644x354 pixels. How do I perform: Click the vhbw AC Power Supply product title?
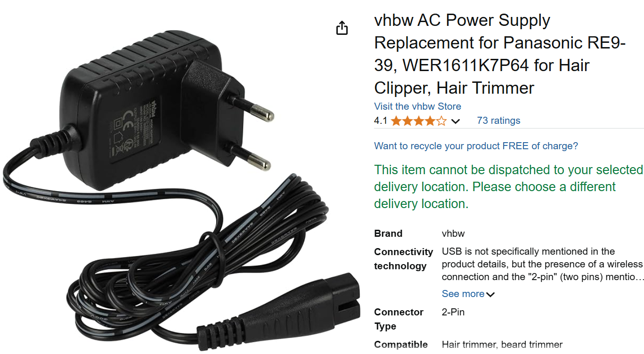500,54
